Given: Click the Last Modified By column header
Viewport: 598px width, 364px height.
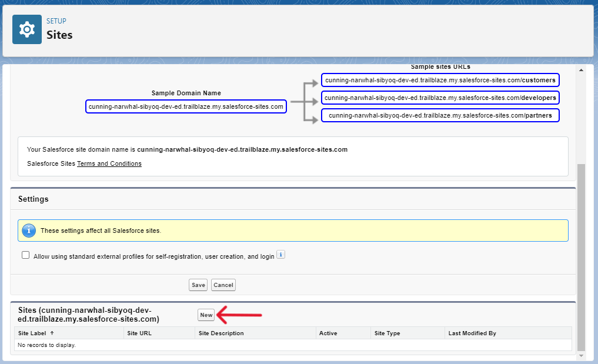Looking at the screenshot, I should [472, 333].
